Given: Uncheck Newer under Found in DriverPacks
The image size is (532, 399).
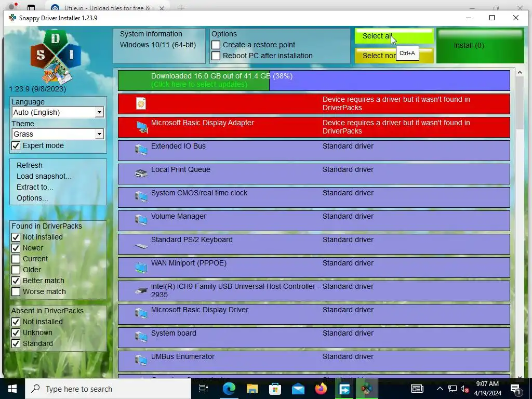Looking at the screenshot, I should coord(16,248).
